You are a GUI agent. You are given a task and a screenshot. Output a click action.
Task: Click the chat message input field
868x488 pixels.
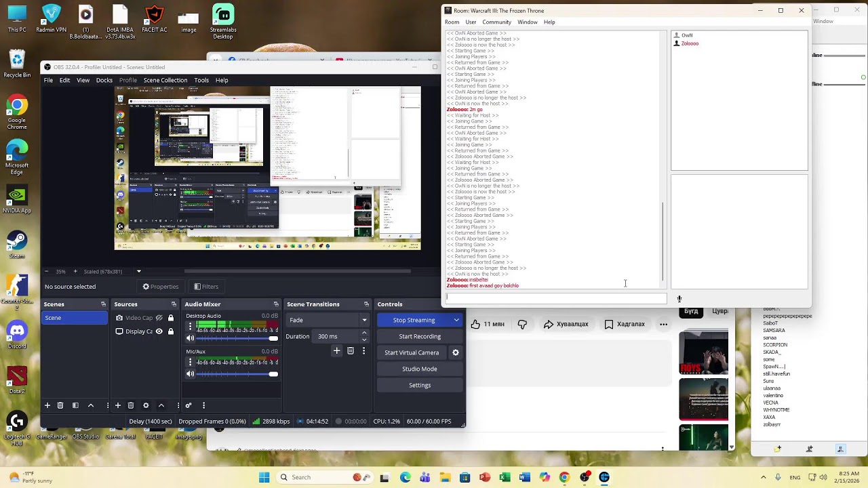(x=555, y=298)
